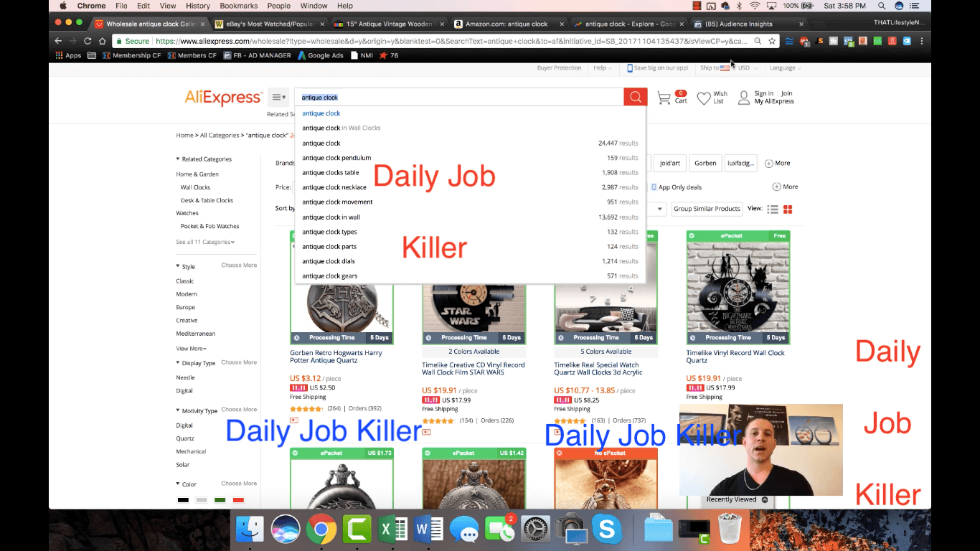Screen dimensions: 980x551
Task: Open the shopping cart icon
Action: (x=664, y=98)
